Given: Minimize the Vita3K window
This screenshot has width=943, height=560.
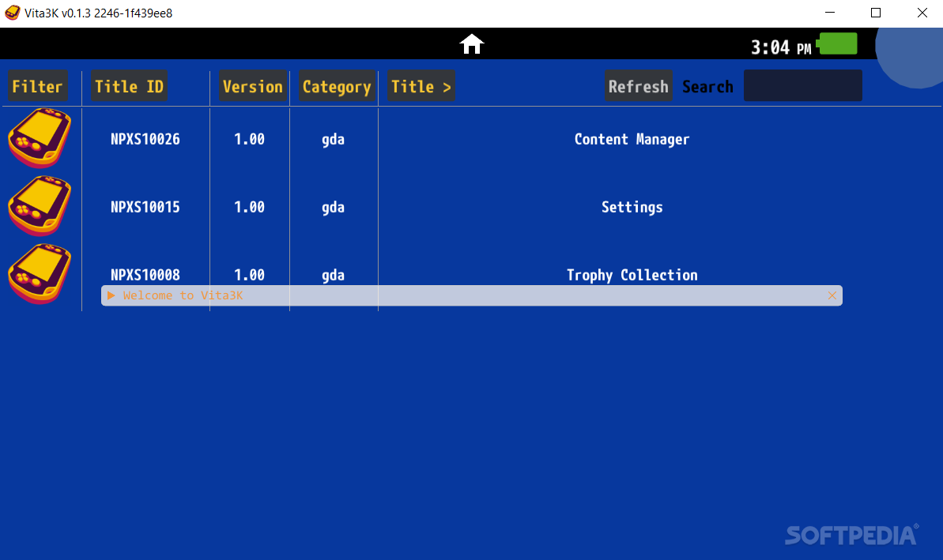Looking at the screenshot, I should tap(830, 13).
